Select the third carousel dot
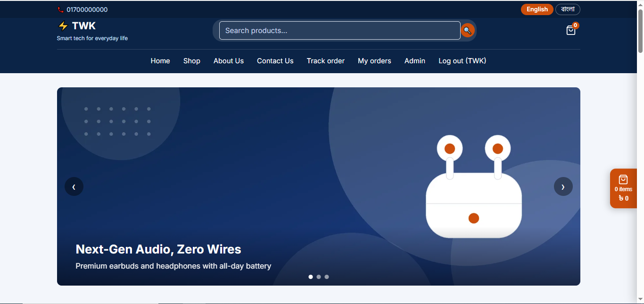 [x=327, y=277]
